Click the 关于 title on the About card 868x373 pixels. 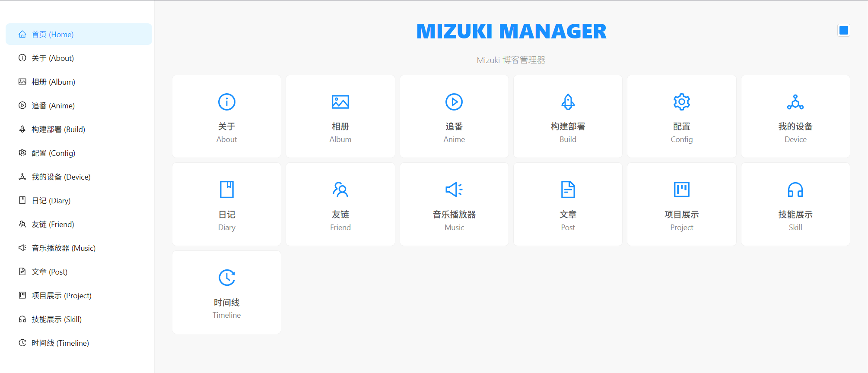point(227,126)
